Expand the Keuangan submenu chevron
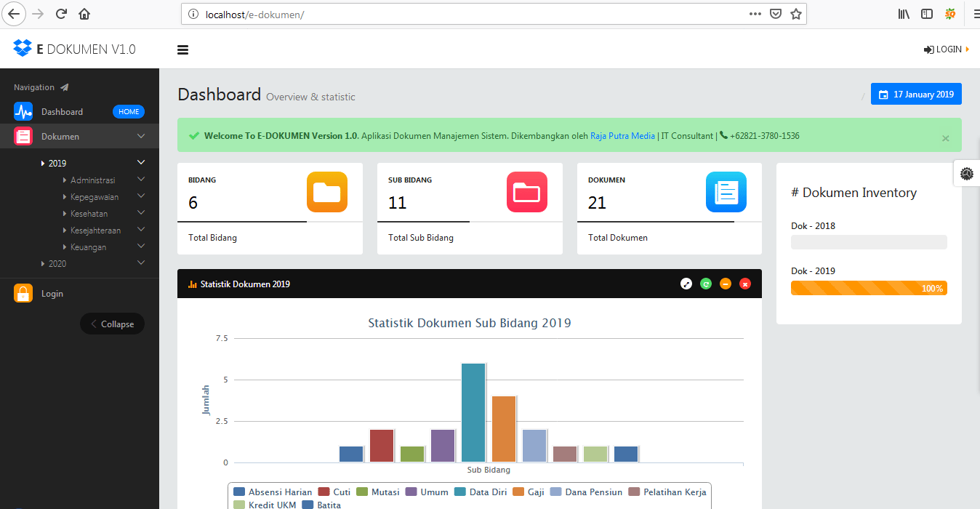Viewport: 980px width, 509px height. click(140, 247)
